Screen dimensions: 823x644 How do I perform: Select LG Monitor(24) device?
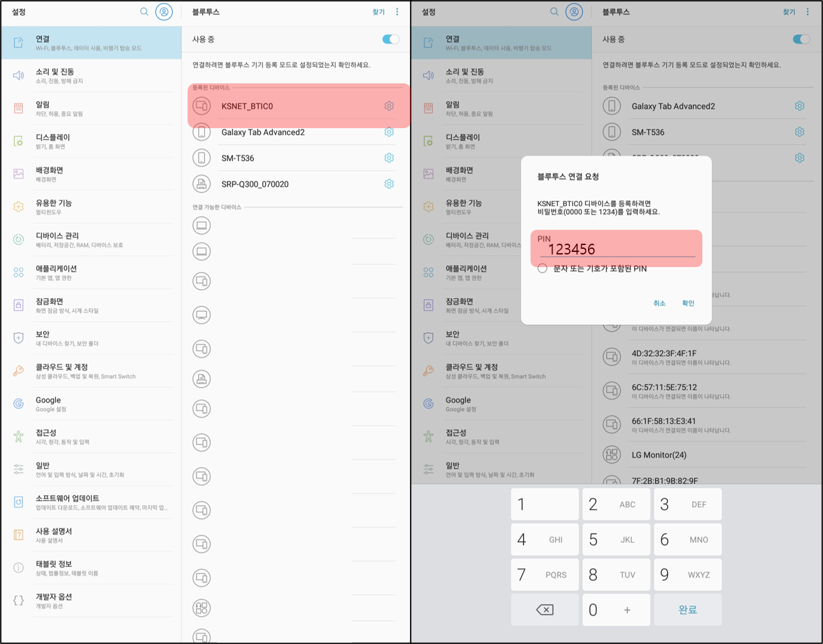pyautogui.click(x=706, y=455)
